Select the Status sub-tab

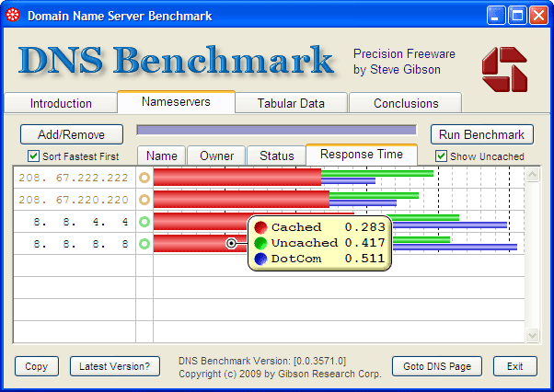click(277, 156)
